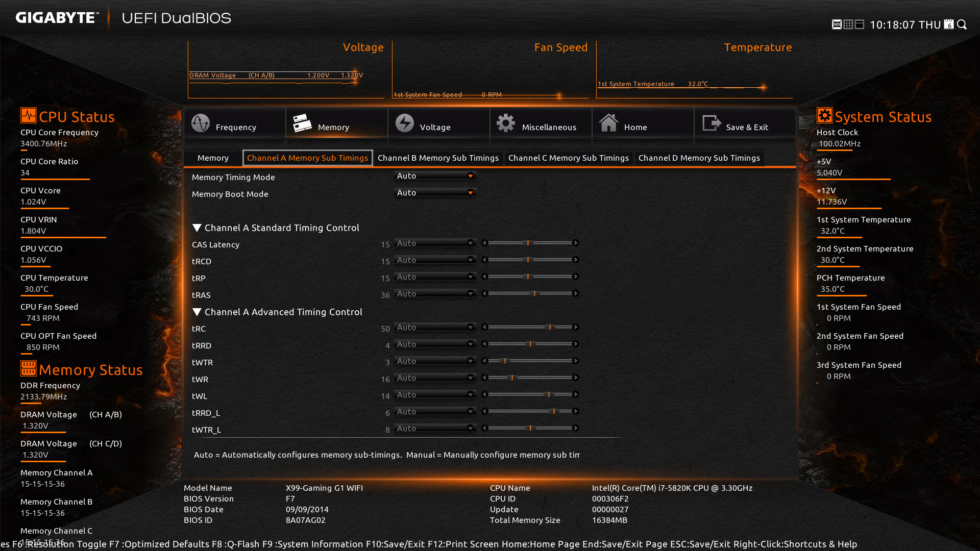Open the calendar date icon

949,24
